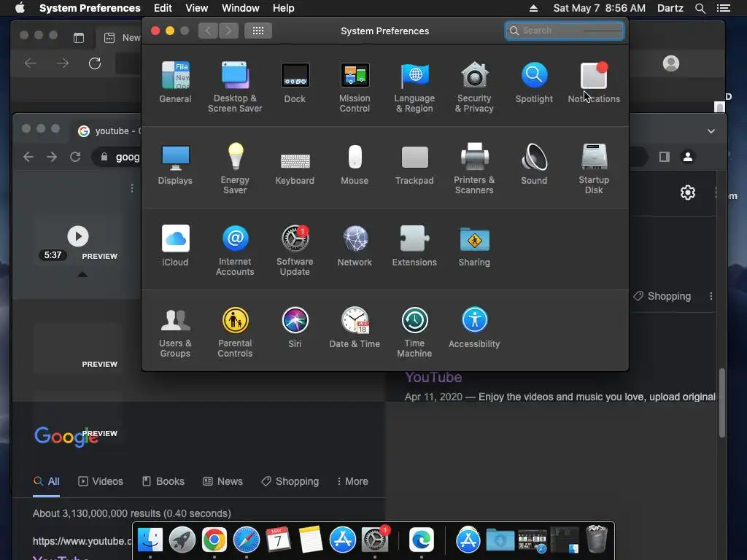Open the Notifications preferences pane
The width and height of the screenshot is (747, 560).
tap(594, 82)
